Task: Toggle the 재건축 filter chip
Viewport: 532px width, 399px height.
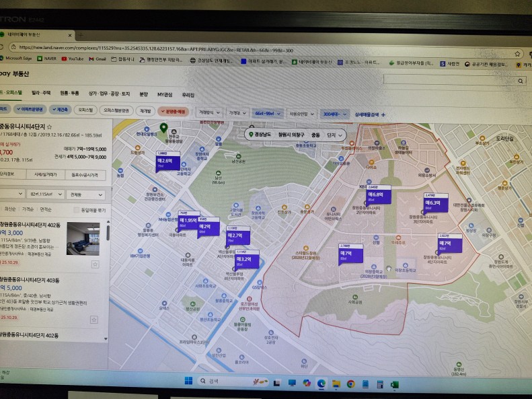Action: click(60, 110)
